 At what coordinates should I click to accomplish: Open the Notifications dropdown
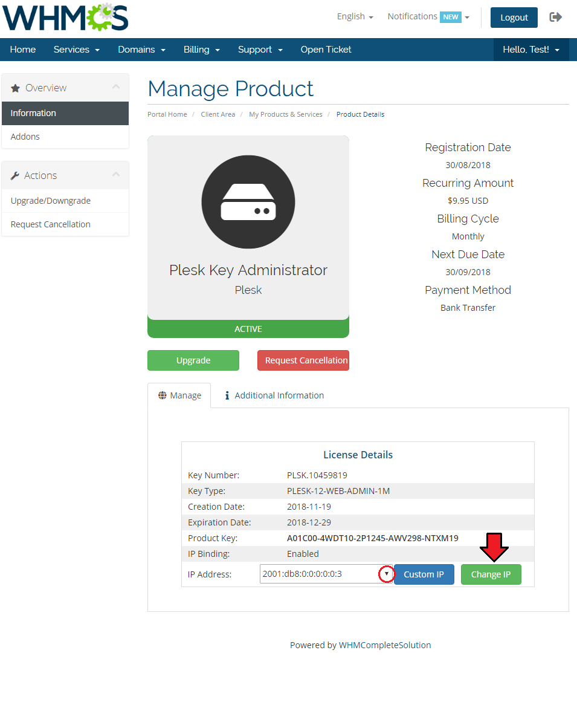pyautogui.click(x=428, y=16)
